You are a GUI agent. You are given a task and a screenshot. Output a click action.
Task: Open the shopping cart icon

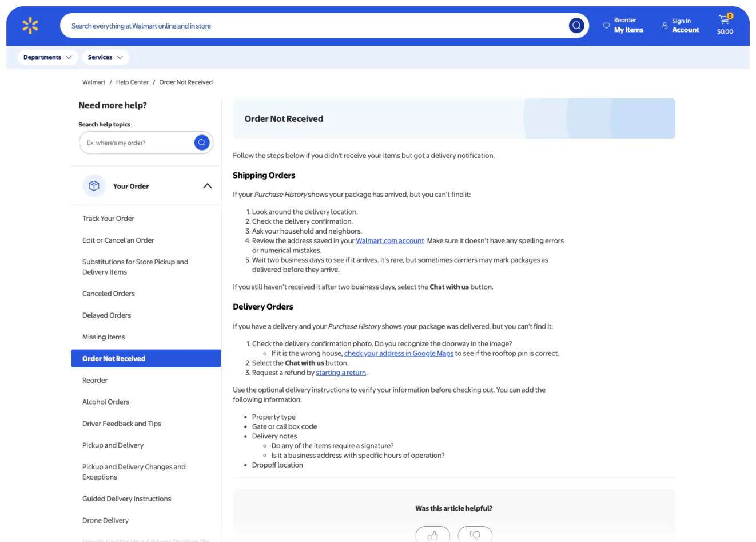point(725,19)
